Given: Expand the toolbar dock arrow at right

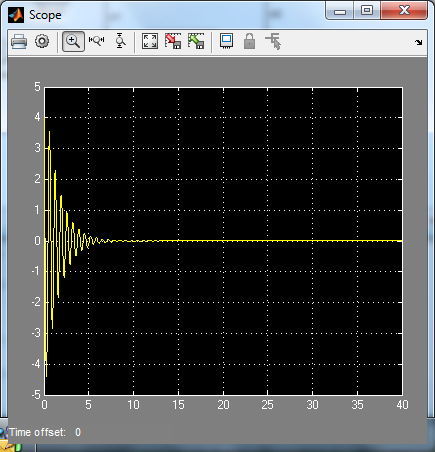Looking at the screenshot, I should [418, 42].
